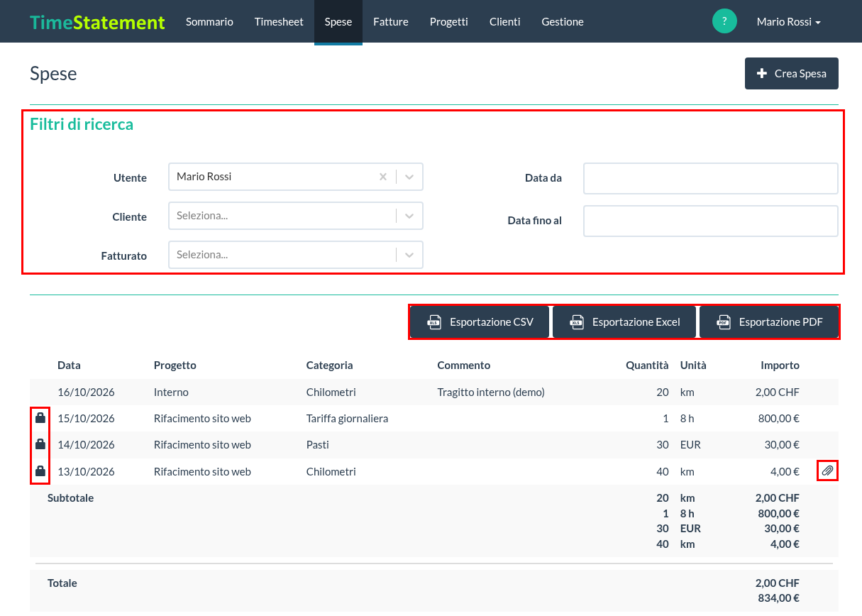
Task: Click the Crea Spesa button
Action: pyautogui.click(x=792, y=73)
